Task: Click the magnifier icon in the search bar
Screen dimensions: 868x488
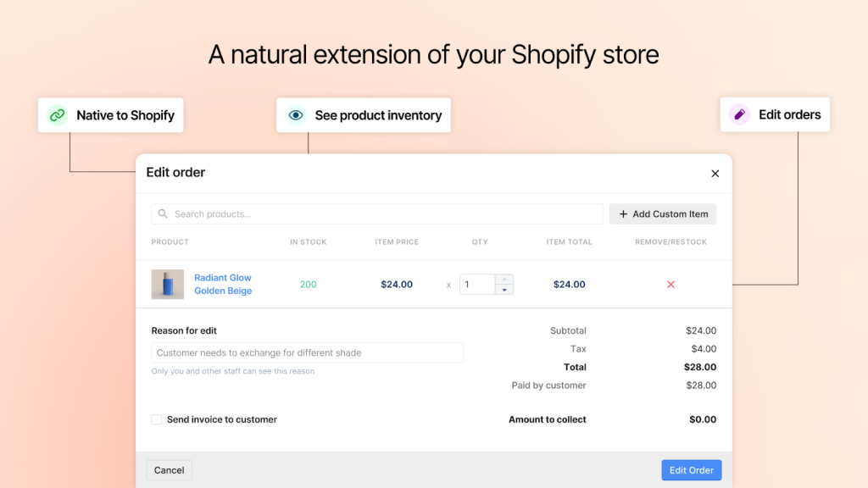Action: (x=161, y=213)
